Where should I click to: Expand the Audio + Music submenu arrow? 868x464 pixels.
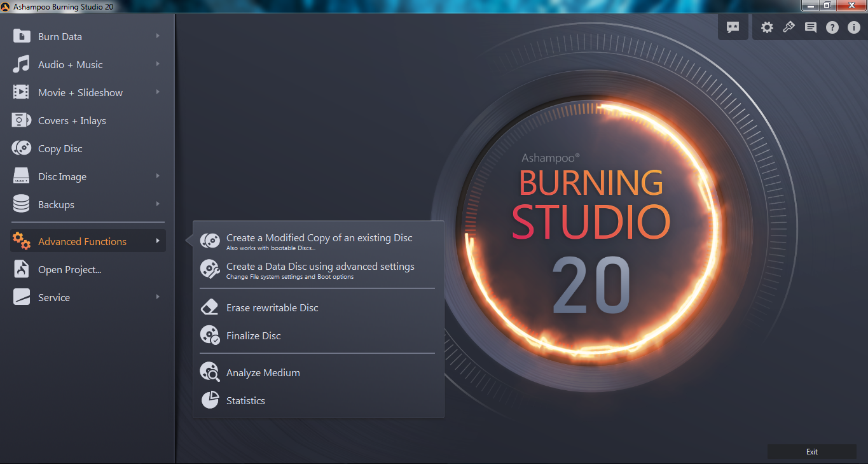(158, 64)
